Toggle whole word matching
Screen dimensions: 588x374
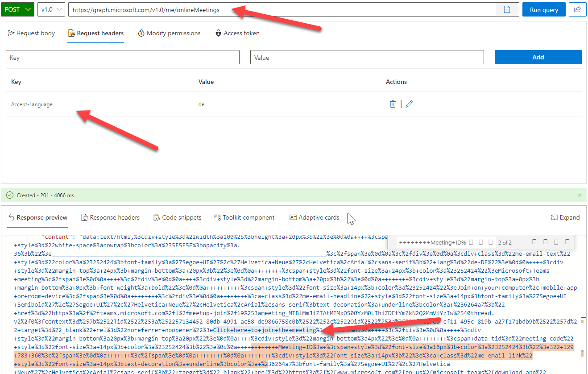[480, 241]
